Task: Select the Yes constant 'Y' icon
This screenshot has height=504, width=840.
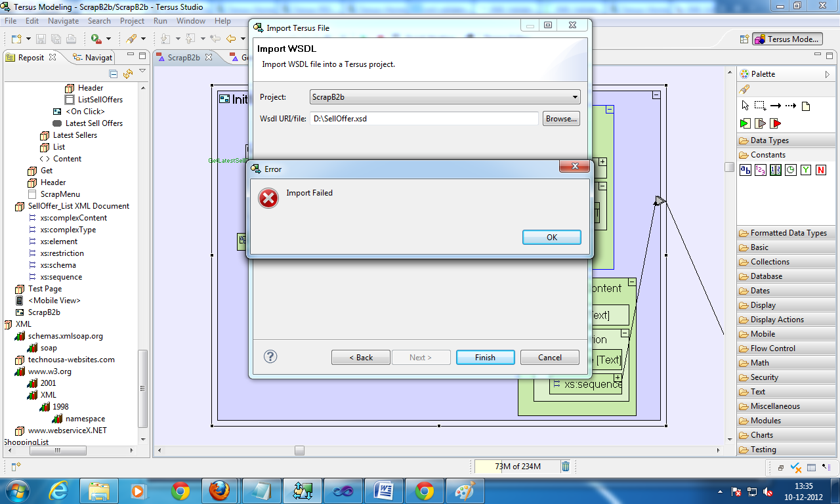Action: tap(806, 170)
